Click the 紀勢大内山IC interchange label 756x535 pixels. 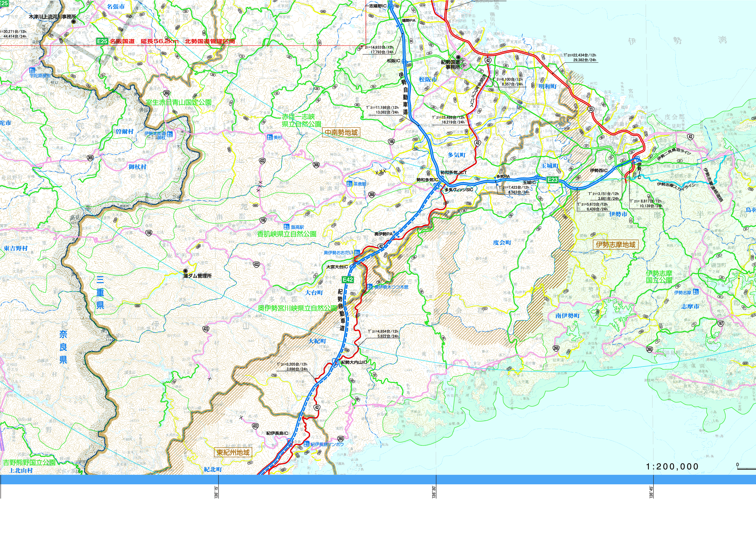[x=354, y=362]
